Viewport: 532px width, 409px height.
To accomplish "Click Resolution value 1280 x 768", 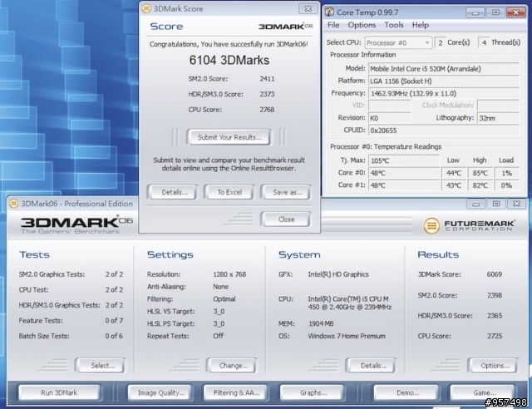I will (229, 274).
